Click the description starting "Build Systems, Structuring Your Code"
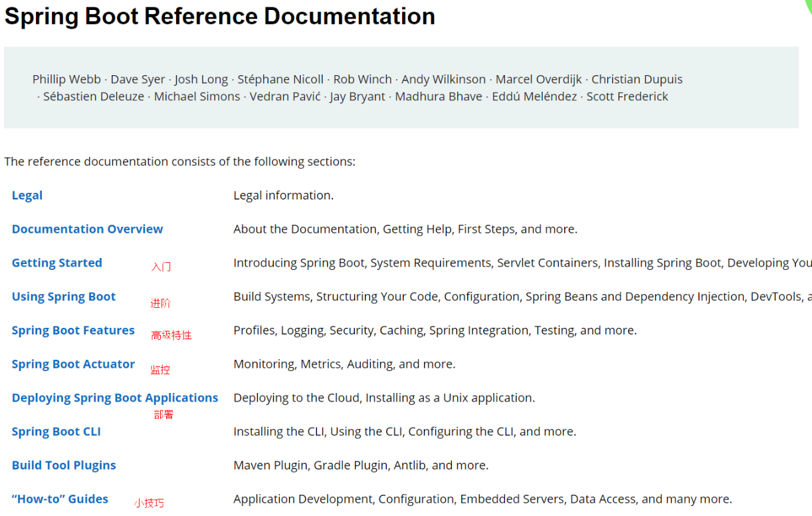The image size is (812, 516). click(x=522, y=297)
